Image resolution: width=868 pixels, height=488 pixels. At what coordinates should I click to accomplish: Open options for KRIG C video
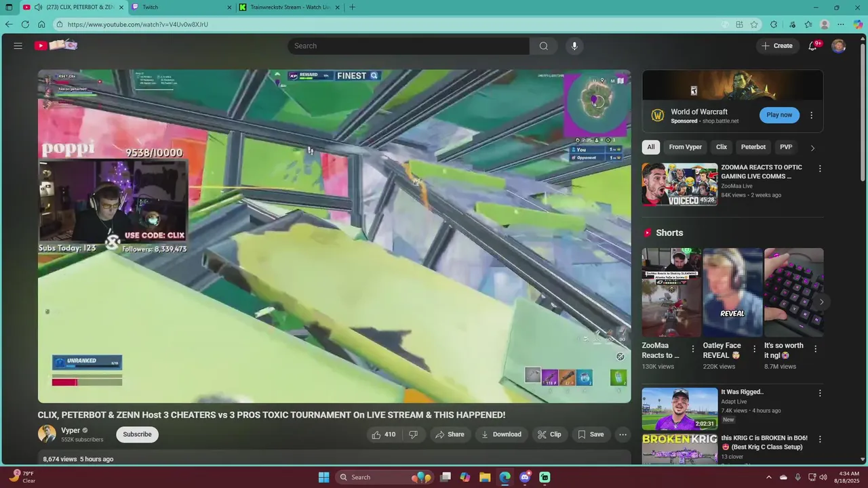click(x=820, y=439)
